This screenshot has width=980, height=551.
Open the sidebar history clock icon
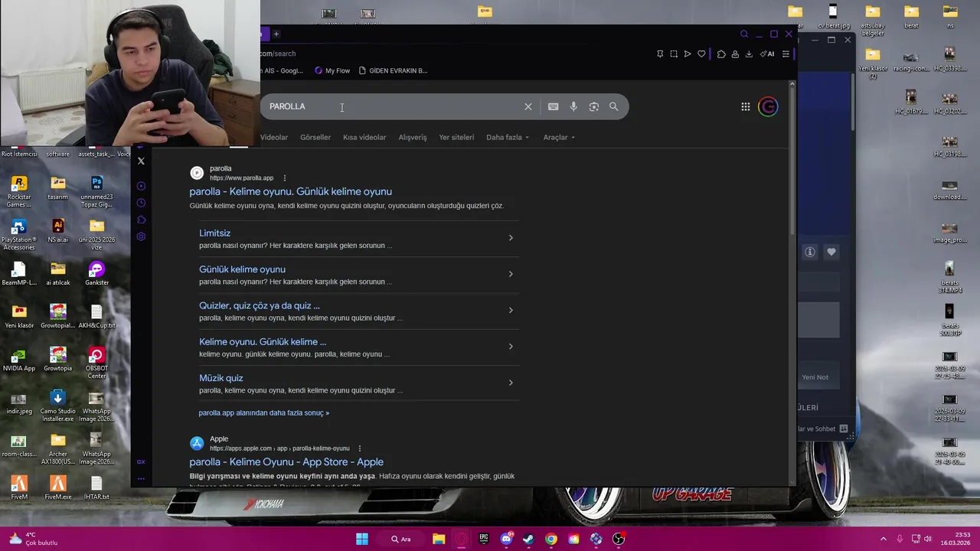tap(141, 203)
